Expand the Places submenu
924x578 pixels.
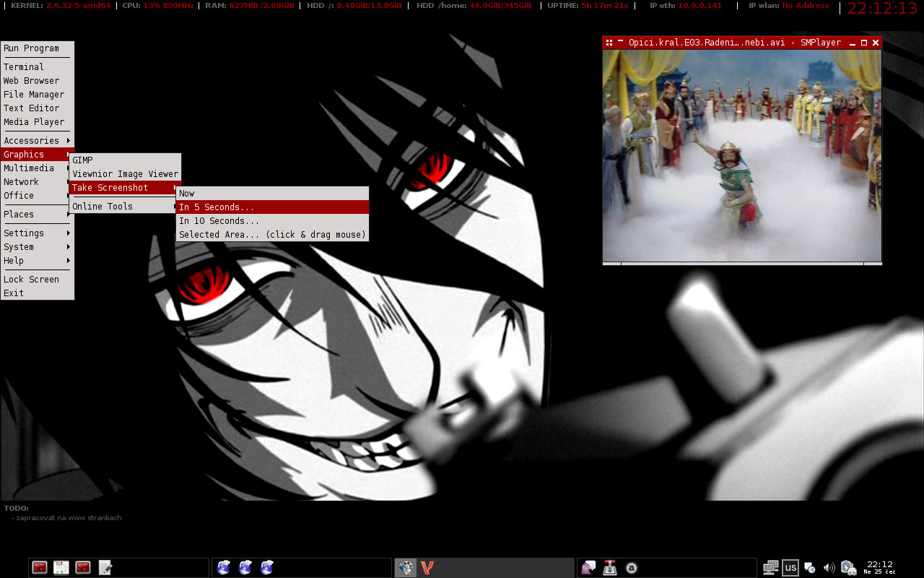coord(38,215)
